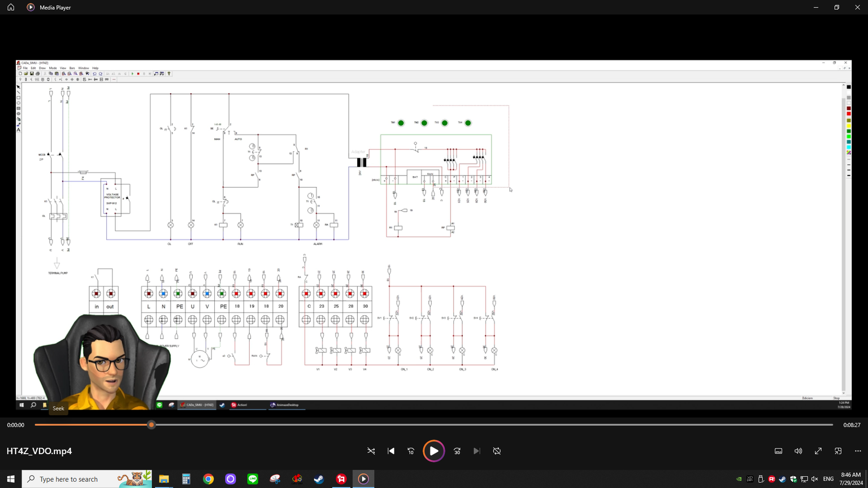Toggle muted system speaker icon in tray
The image size is (868, 488).
(814, 479)
